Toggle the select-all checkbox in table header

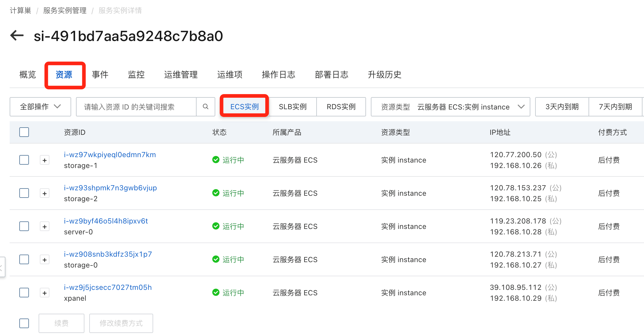pyautogui.click(x=24, y=132)
